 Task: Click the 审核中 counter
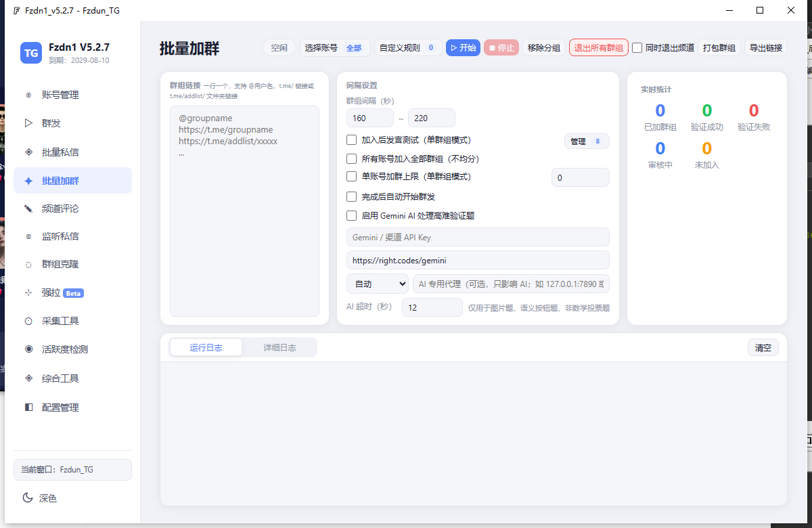pos(660,154)
